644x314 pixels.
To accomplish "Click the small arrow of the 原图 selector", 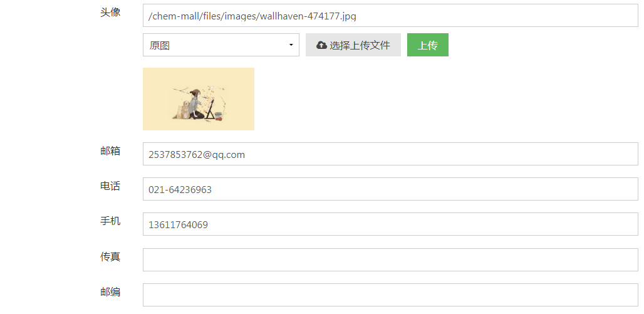I will click(291, 44).
